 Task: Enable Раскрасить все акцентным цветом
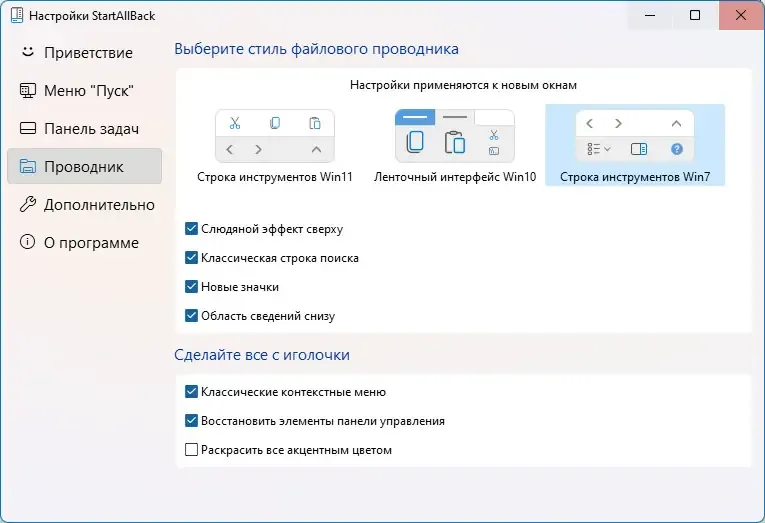pyautogui.click(x=191, y=449)
